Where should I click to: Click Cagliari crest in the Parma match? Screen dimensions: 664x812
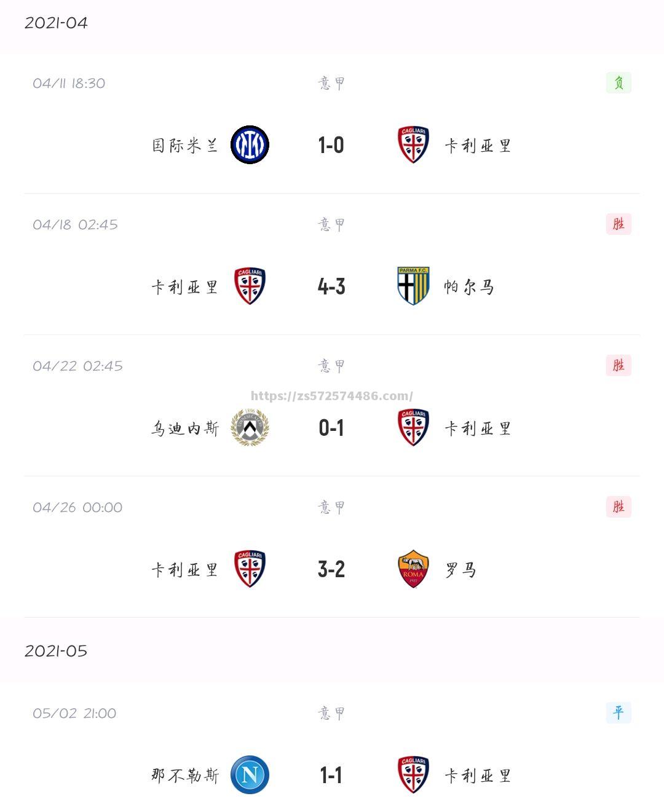click(250, 286)
